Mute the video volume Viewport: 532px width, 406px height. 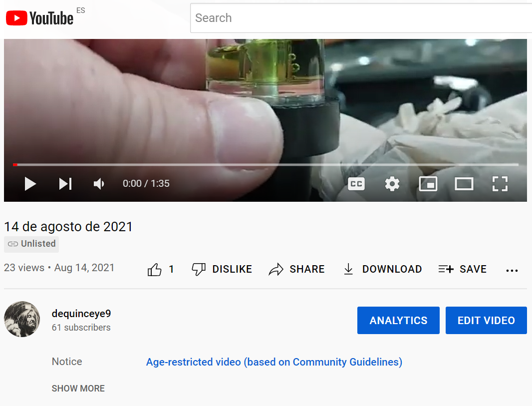[99, 184]
